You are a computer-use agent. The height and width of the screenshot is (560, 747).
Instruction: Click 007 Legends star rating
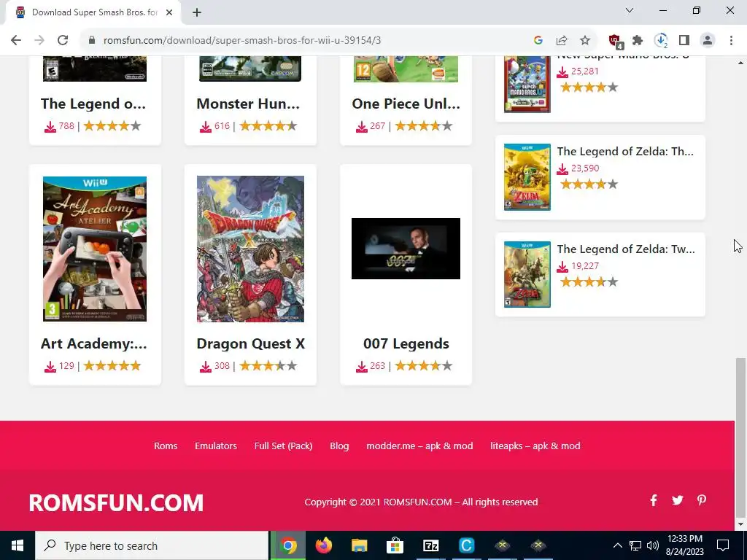pos(424,366)
